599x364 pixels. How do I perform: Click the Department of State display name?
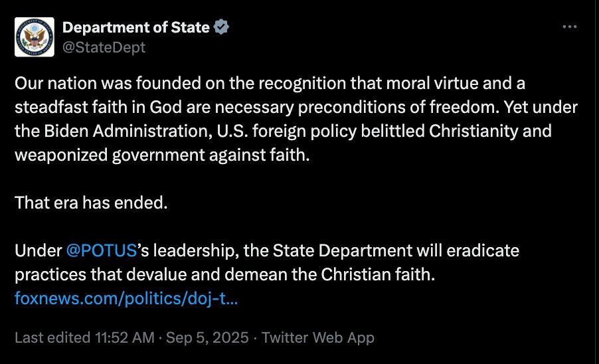click(x=135, y=27)
